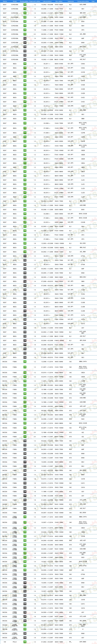Click power value 85kW / 115KM in Cordoba row

tap(59, 34)
